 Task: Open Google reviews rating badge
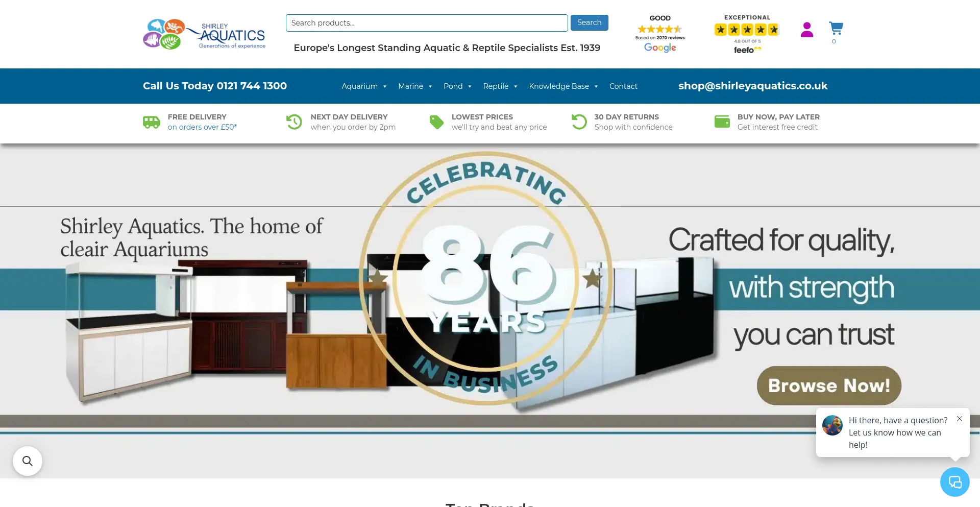[660, 34]
